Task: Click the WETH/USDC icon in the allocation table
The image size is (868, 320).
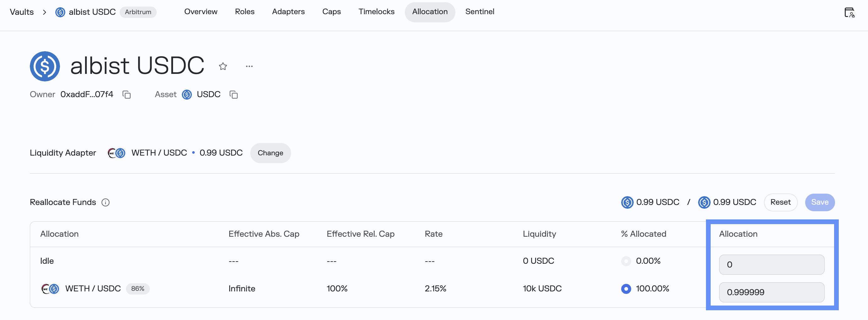Action: coord(50,289)
